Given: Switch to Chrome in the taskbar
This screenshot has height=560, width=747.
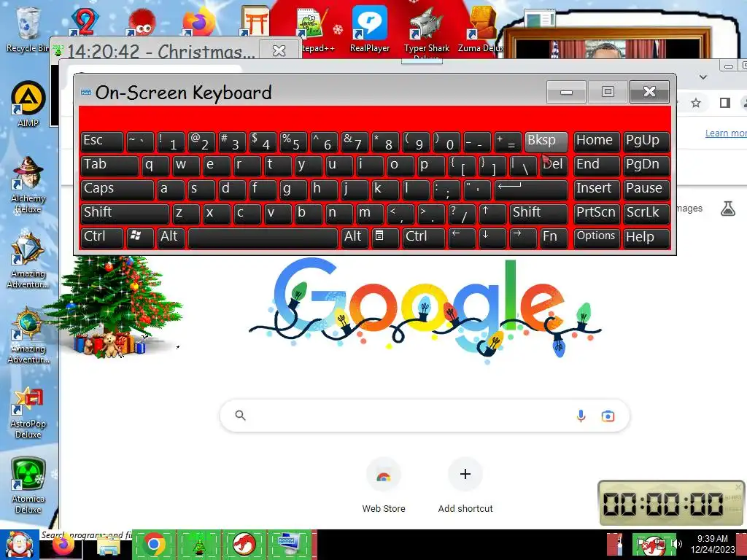Looking at the screenshot, I should [x=154, y=544].
